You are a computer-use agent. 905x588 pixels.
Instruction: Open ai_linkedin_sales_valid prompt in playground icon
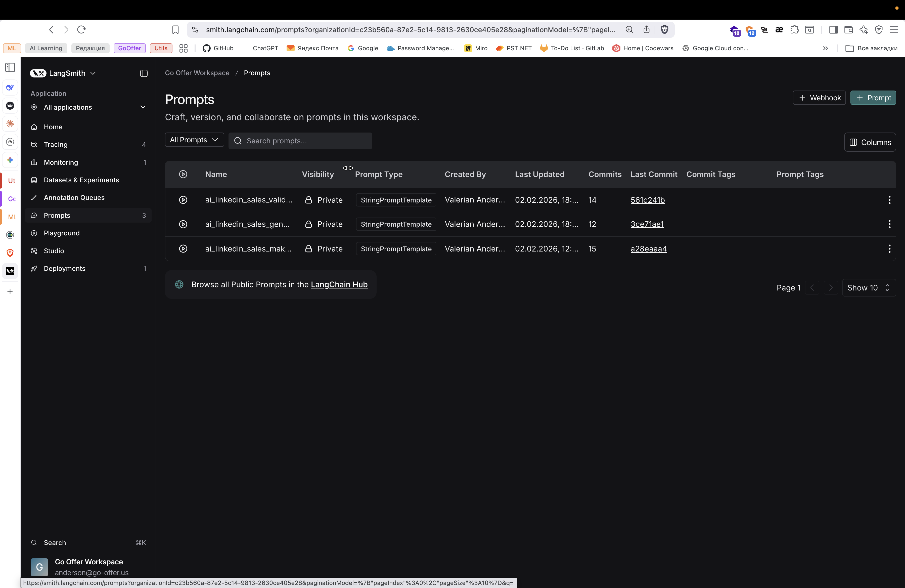click(x=183, y=200)
